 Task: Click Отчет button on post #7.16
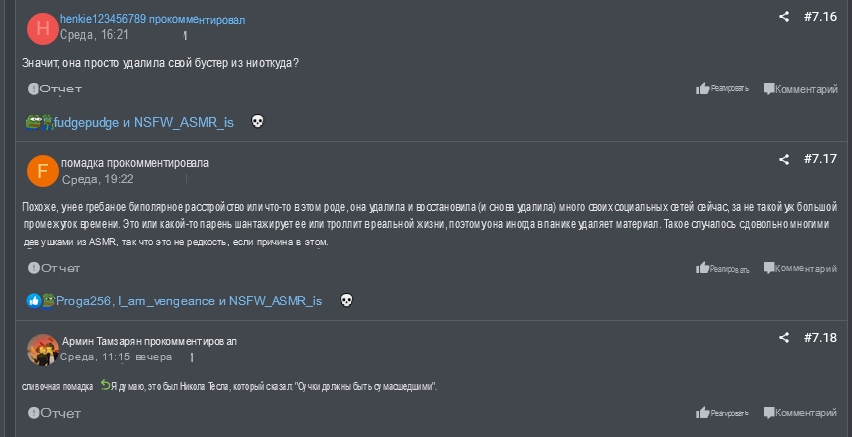point(55,89)
